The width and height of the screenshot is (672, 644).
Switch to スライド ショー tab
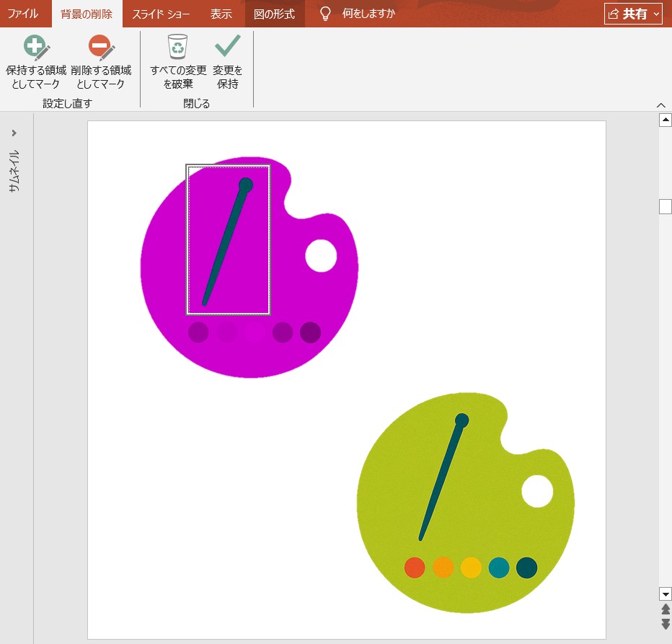point(161,14)
